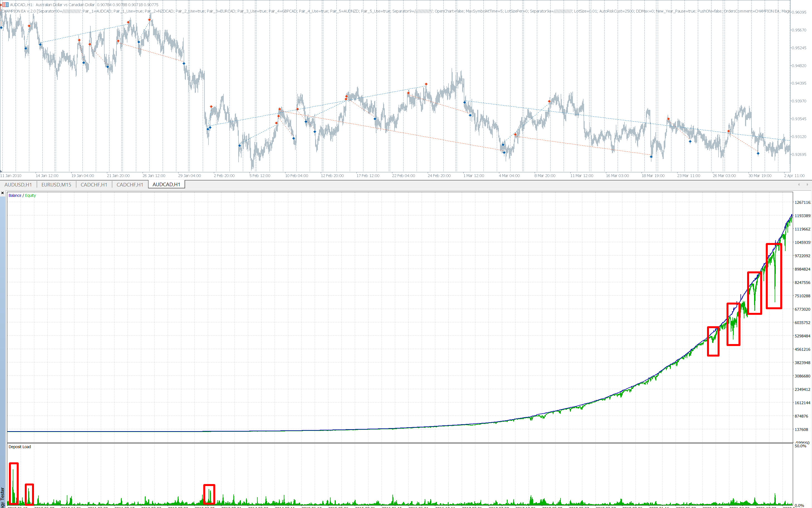The height and width of the screenshot is (508, 812).
Task: Click the Balance legend label
Action: 15,195
